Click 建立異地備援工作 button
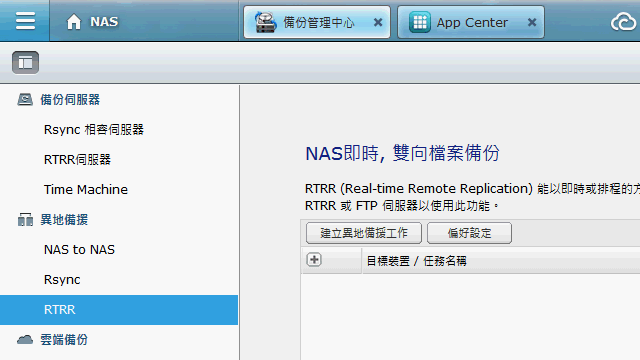The width and height of the screenshot is (640, 360). (364, 233)
